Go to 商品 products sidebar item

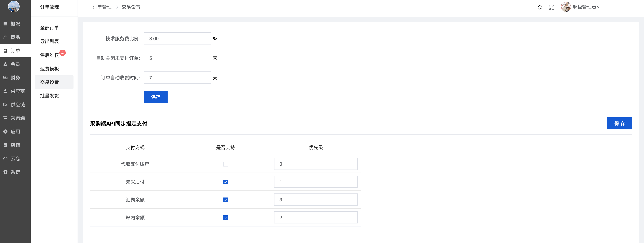coord(15,37)
